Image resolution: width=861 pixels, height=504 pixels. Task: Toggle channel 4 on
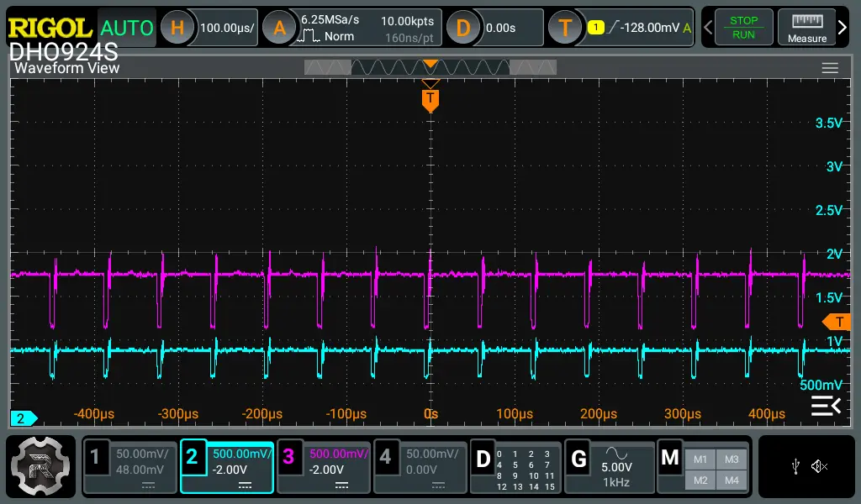385,456
